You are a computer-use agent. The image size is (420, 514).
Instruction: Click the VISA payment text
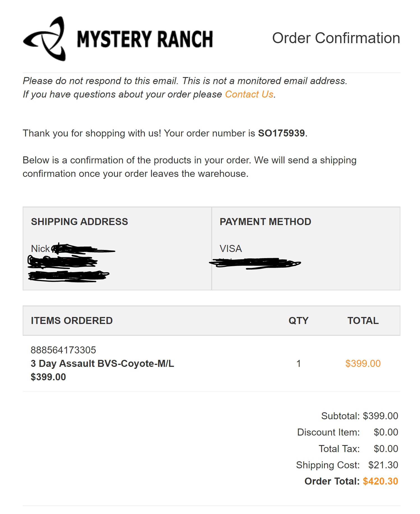coord(231,249)
